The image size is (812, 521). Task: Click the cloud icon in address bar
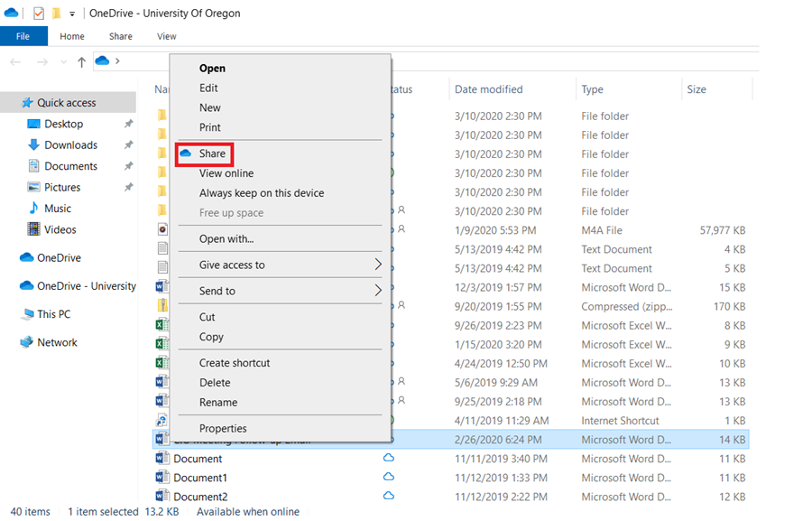(103, 60)
